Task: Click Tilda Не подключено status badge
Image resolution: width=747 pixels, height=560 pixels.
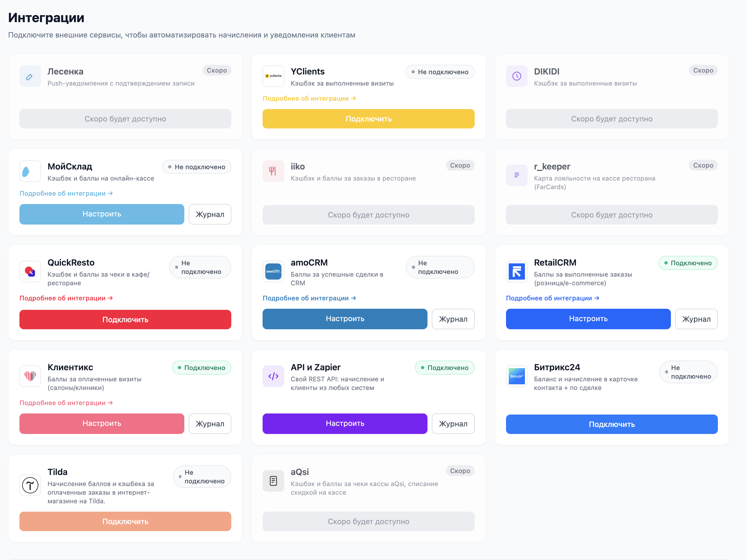Action: 202,477
